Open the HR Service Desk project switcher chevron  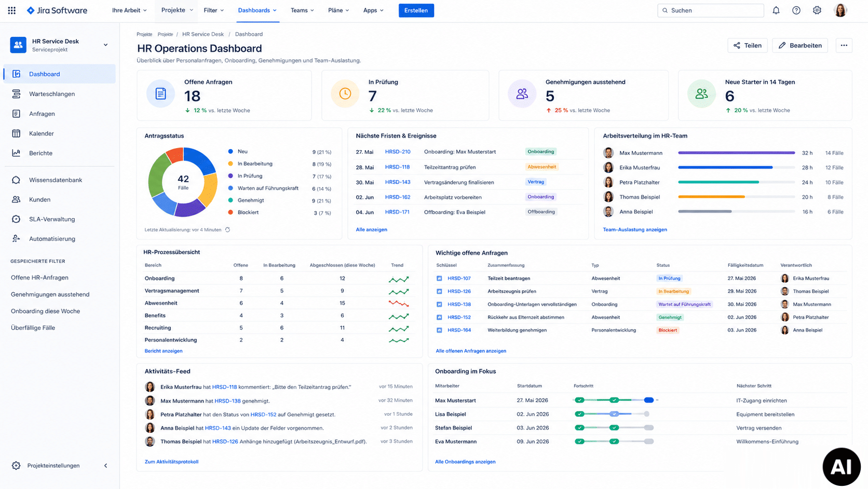click(106, 45)
